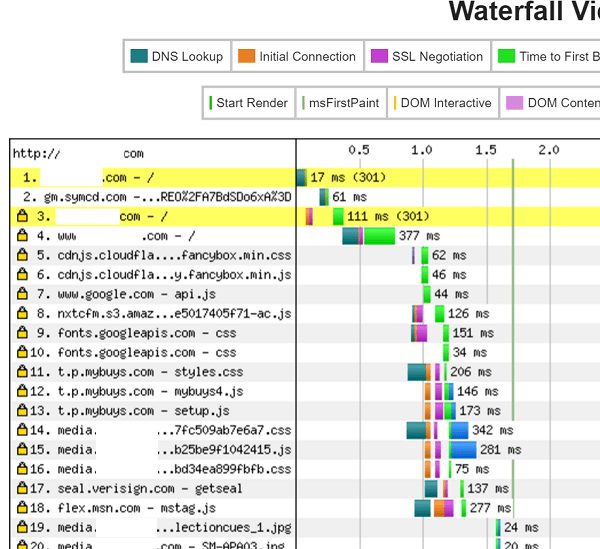Click the 151 ms timing label
This screenshot has width=600, height=549.
(x=473, y=333)
